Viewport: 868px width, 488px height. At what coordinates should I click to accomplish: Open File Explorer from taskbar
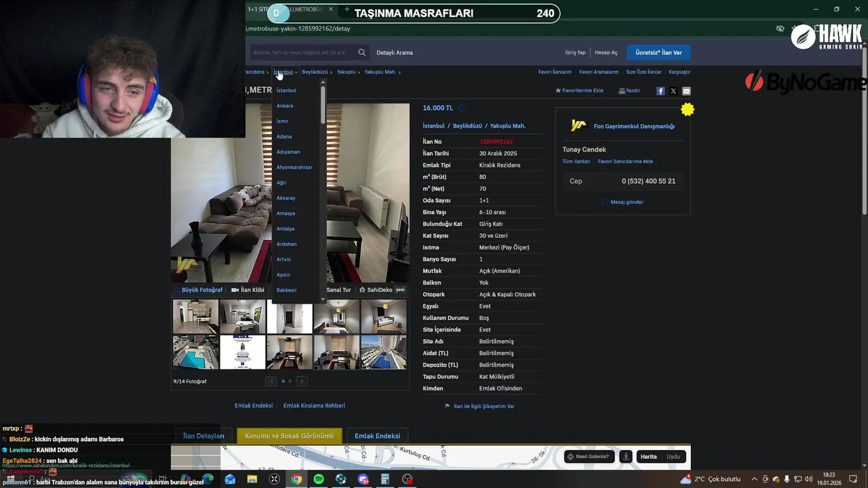pos(252,479)
